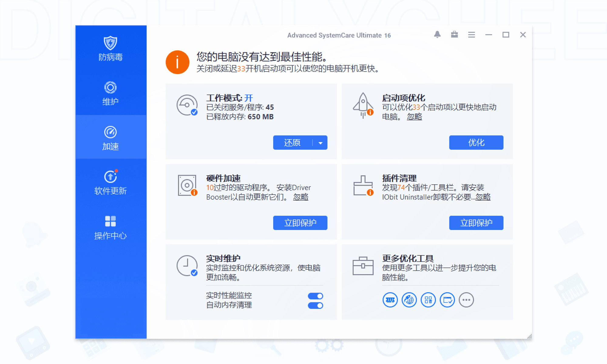Click the 加速 speedometer icon in sidebar
Viewport: 607px width, 364px height.
pyautogui.click(x=110, y=132)
